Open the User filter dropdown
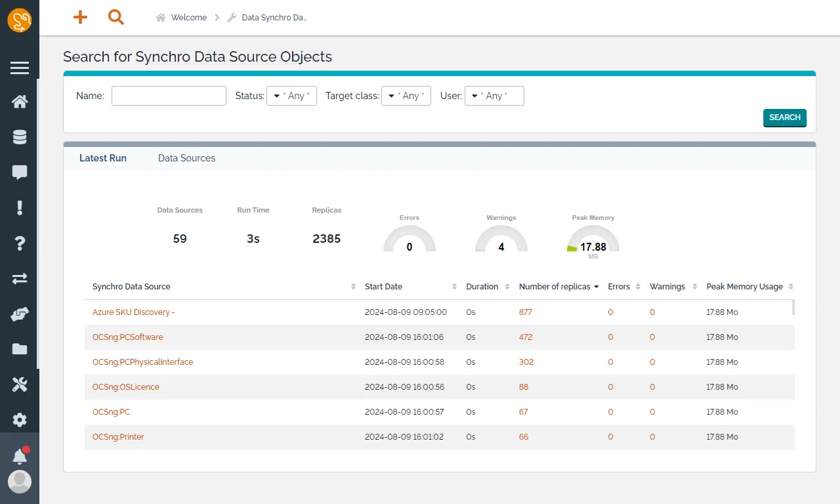Viewport: 840px width, 504px height. point(494,96)
